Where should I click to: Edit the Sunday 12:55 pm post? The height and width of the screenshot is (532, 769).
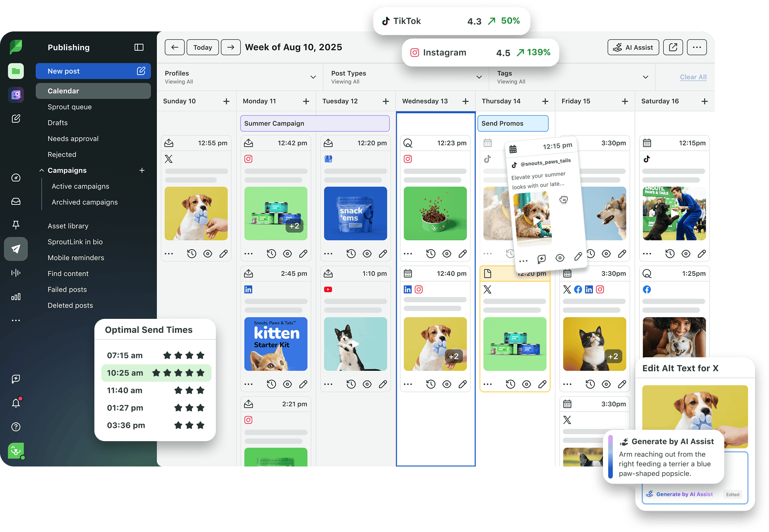[x=223, y=254]
